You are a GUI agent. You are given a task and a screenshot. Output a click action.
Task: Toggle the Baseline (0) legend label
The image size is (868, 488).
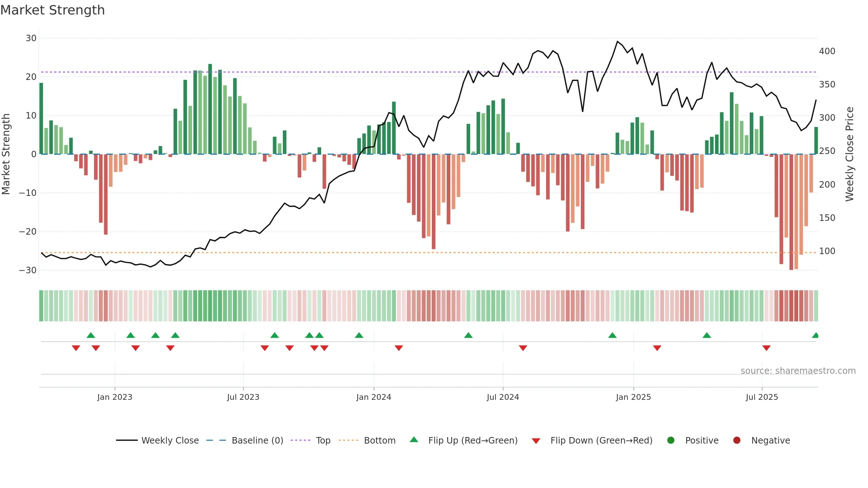pyautogui.click(x=258, y=440)
